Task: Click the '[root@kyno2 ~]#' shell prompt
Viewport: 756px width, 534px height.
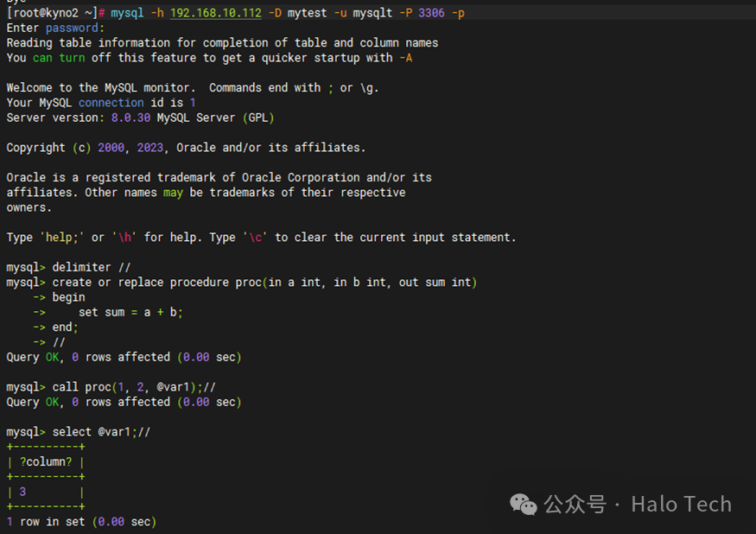Action: [x=55, y=13]
